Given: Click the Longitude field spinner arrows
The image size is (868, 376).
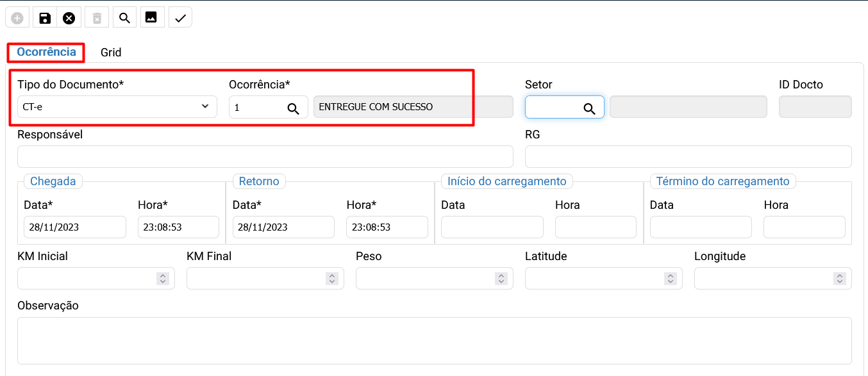Looking at the screenshot, I should tap(840, 279).
